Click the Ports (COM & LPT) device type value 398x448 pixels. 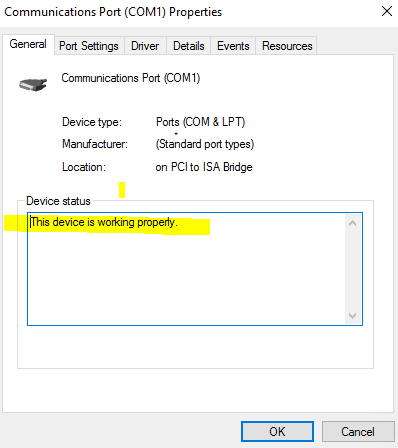pos(201,122)
